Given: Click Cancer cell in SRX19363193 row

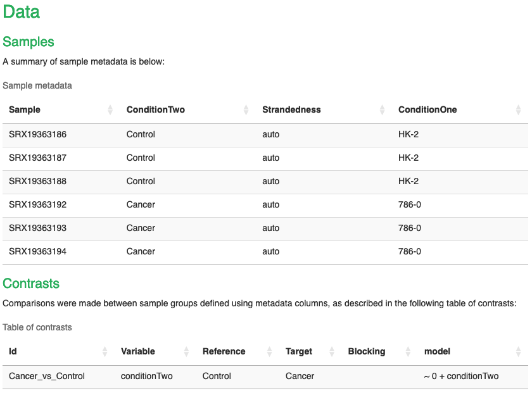Looking at the screenshot, I should pos(141,228).
